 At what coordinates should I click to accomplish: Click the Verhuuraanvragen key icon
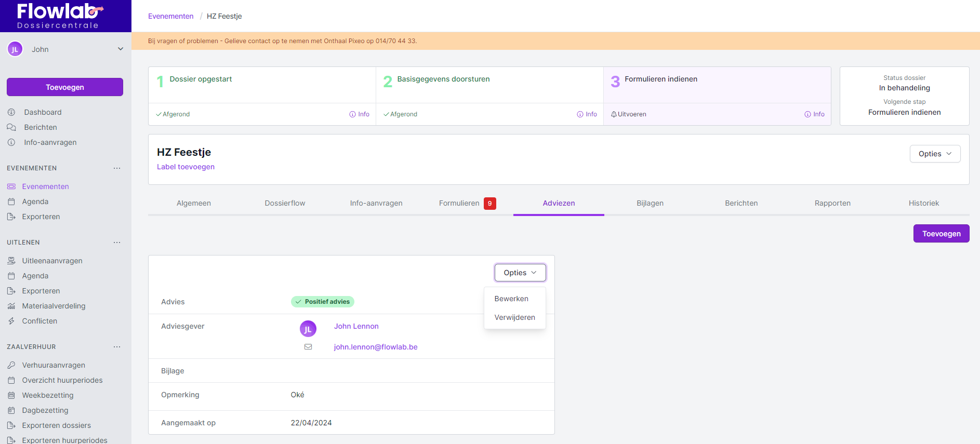pos(11,365)
